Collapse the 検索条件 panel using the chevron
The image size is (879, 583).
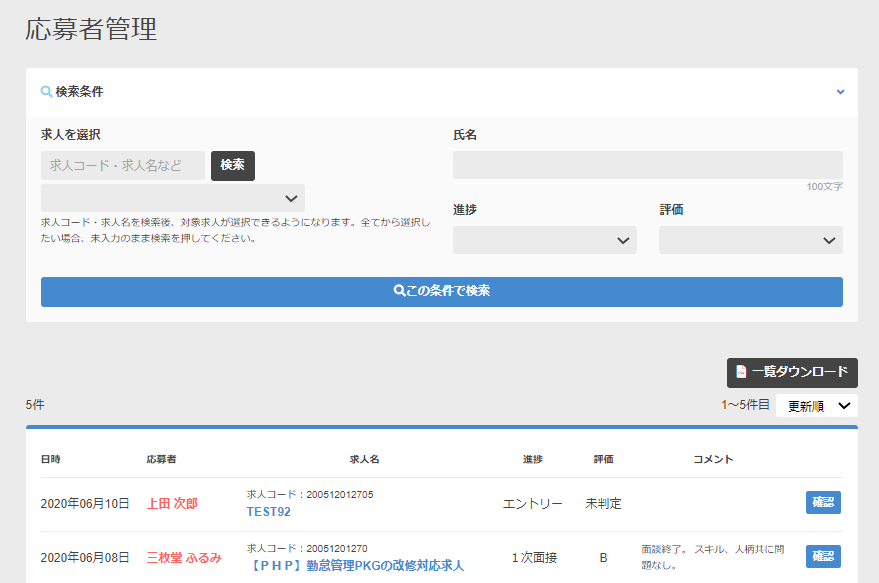pyautogui.click(x=840, y=91)
